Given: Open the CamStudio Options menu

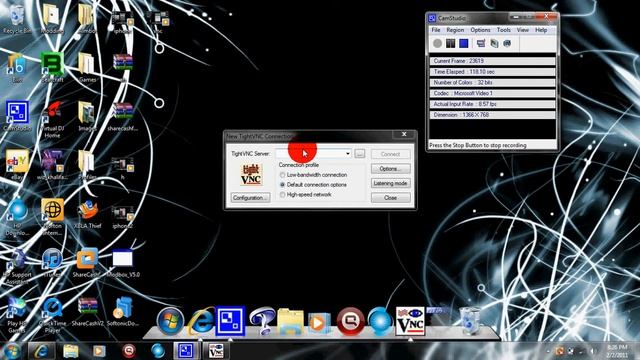Looking at the screenshot, I should [480, 30].
